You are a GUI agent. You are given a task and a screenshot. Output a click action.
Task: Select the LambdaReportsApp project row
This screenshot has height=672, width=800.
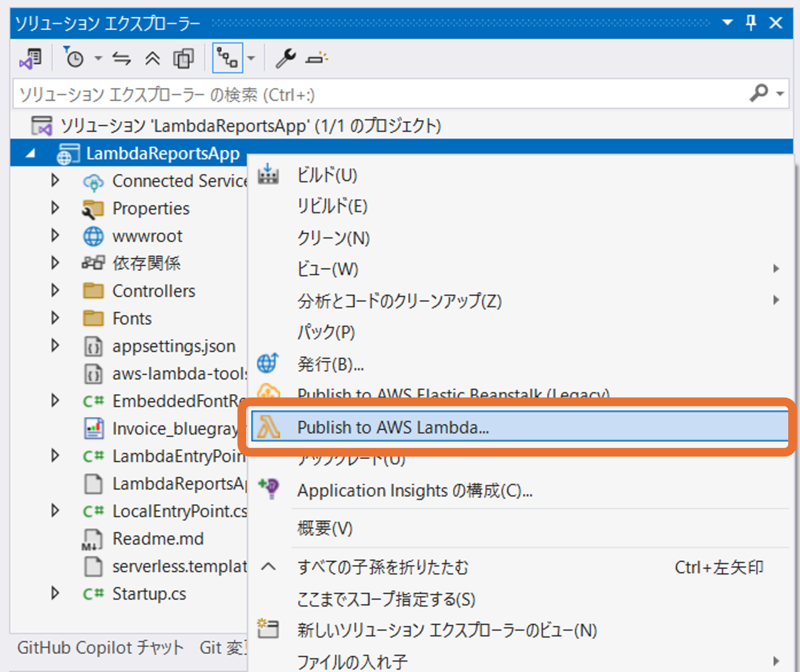click(x=401, y=153)
